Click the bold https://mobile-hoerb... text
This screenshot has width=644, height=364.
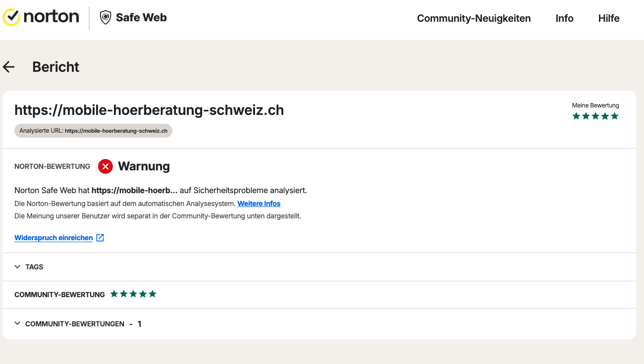click(135, 190)
